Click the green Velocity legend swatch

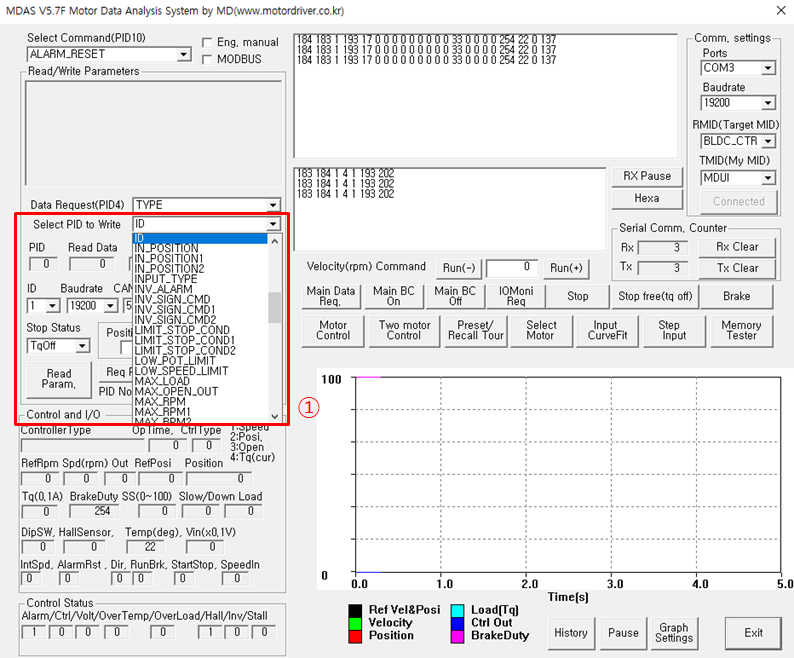click(355, 624)
